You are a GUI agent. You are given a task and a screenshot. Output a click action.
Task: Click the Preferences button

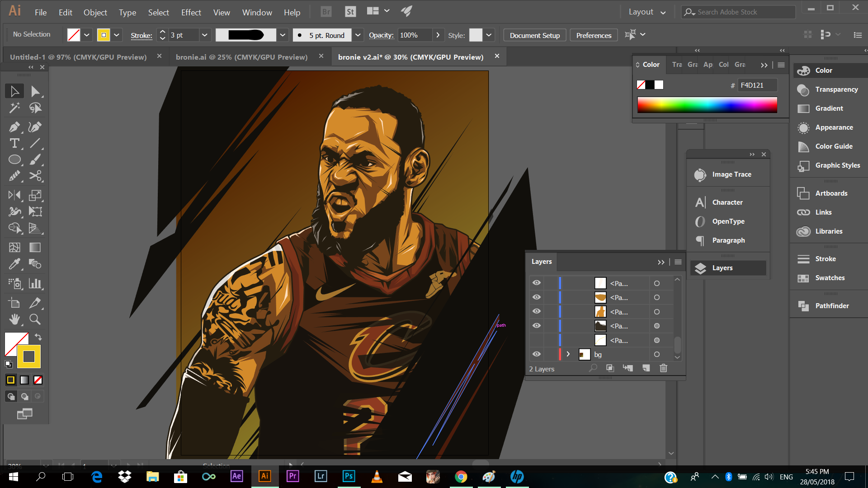pyautogui.click(x=594, y=35)
